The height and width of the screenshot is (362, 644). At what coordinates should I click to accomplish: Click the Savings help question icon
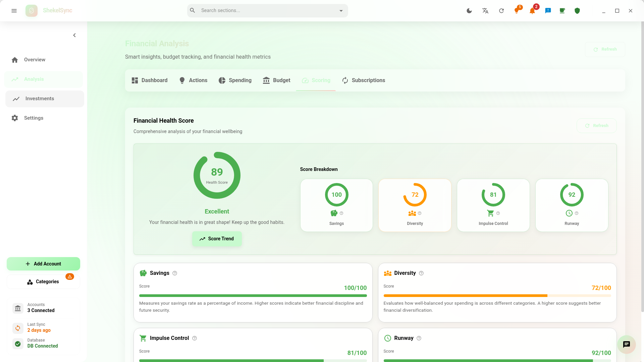coord(175,273)
